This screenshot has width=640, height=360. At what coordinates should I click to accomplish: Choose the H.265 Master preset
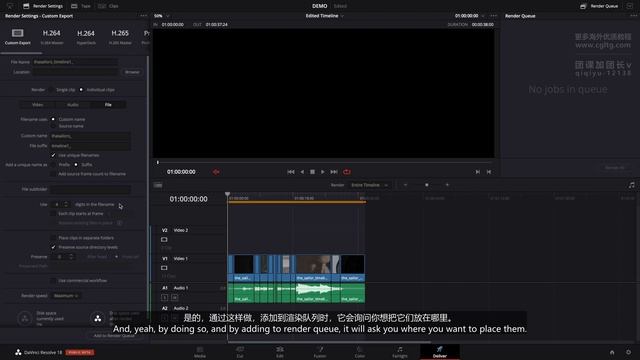[120, 36]
